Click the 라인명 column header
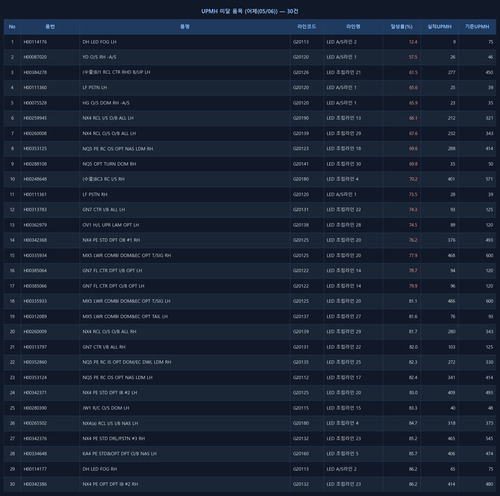Viewport: 500px width, 496px height. click(353, 27)
